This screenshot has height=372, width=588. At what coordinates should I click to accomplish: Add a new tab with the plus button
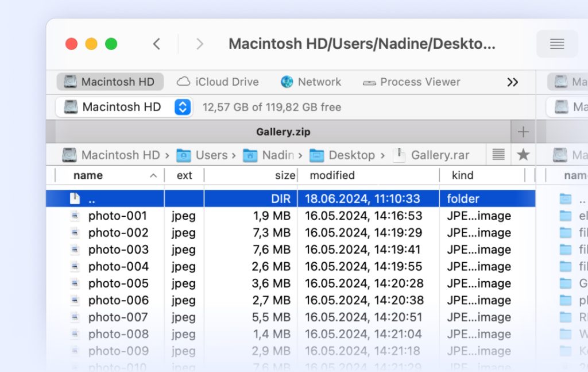523,132
